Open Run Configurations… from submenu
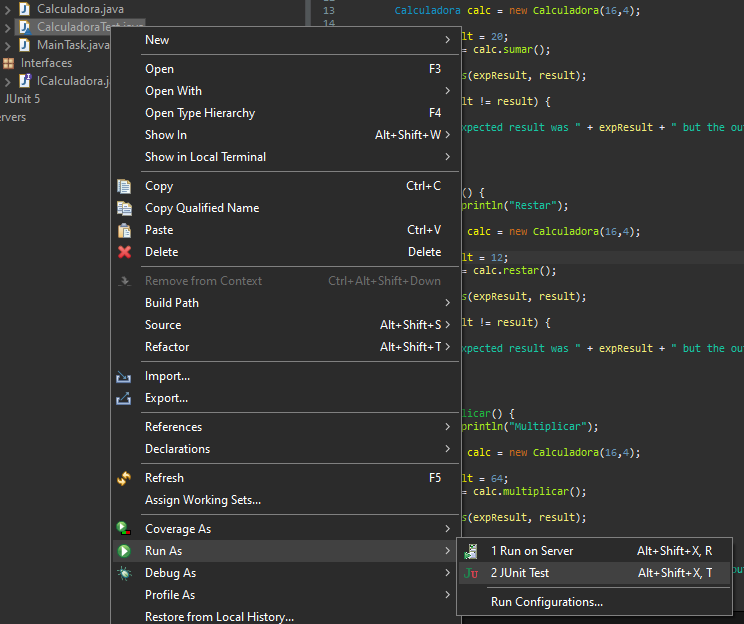 tap(594, 602)
